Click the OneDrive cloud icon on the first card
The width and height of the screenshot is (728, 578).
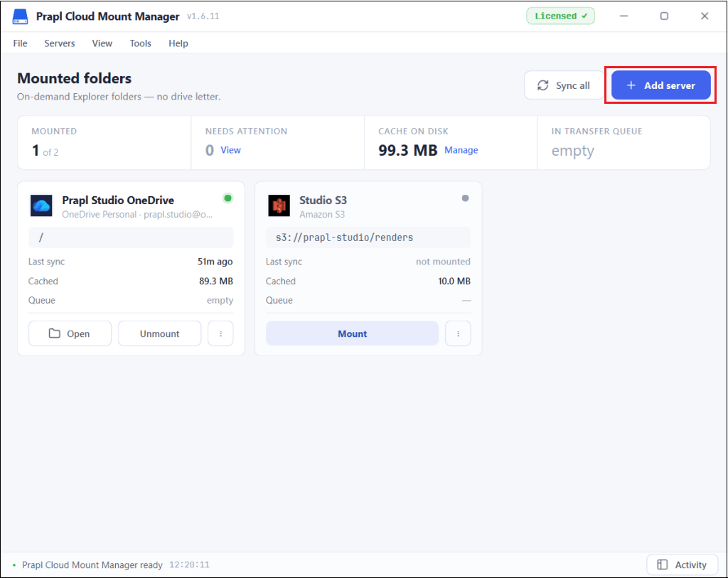[x=41, y=205]
